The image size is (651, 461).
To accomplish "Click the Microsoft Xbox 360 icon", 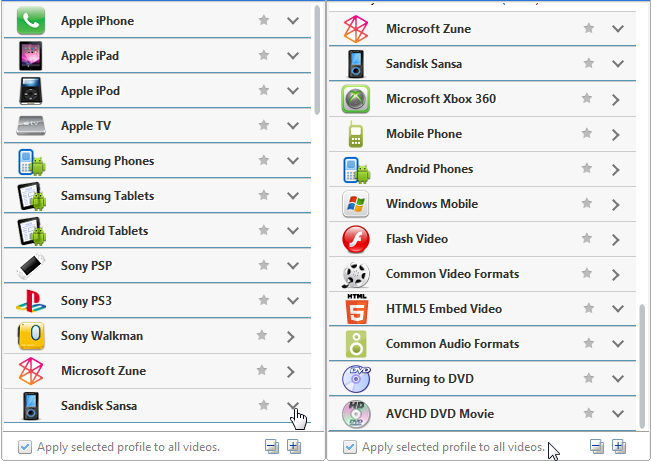I will click(356, 99).
